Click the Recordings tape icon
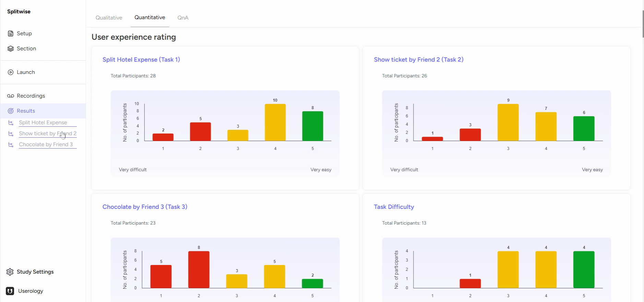This screenshot has width=644, height=302. (11, 96)
